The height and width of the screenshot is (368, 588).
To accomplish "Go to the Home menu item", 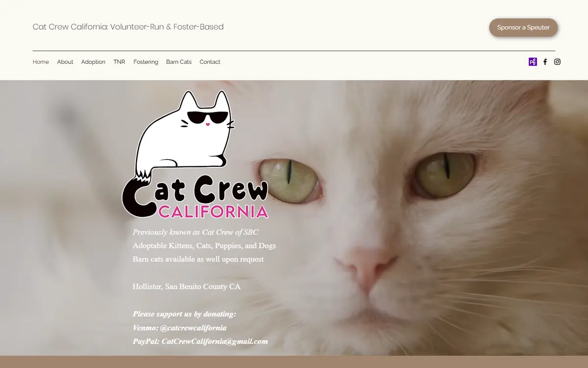I will [41, 62].
